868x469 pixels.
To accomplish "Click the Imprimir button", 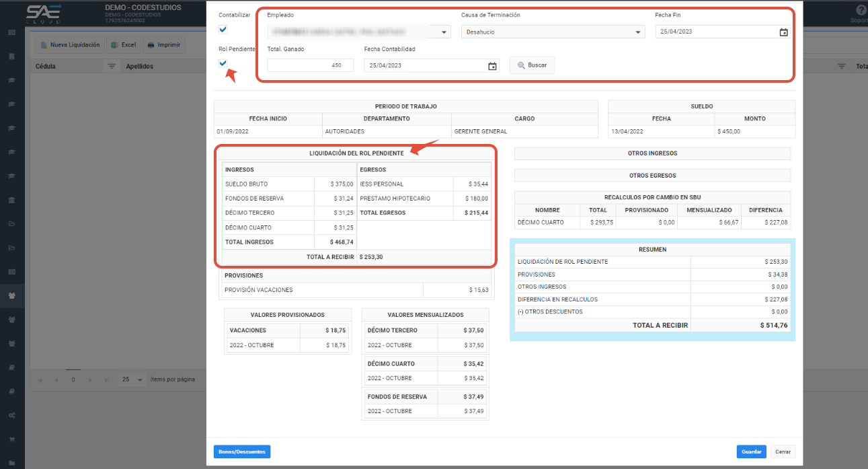I will (163, 45).
